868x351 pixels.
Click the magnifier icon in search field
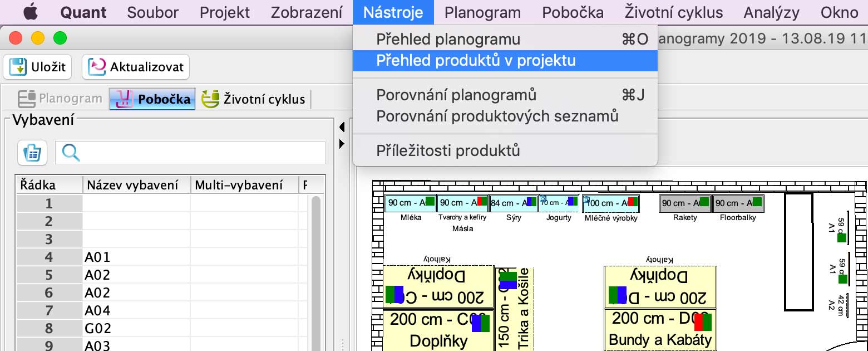(71, 153)
